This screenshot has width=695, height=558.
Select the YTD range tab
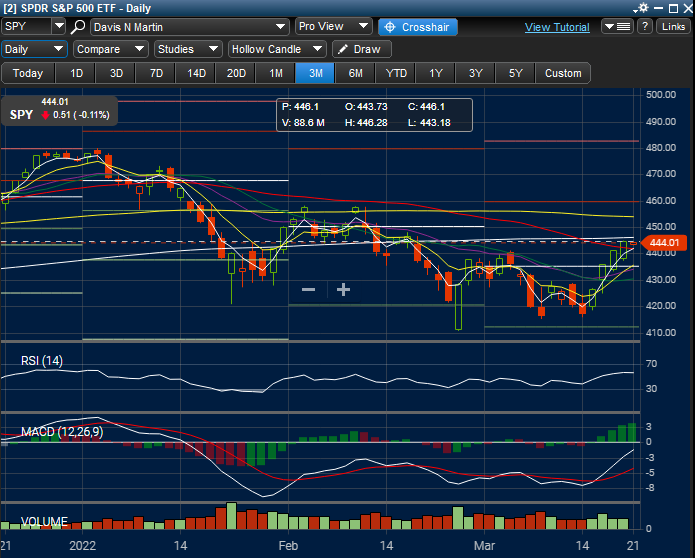pos(396,73)
